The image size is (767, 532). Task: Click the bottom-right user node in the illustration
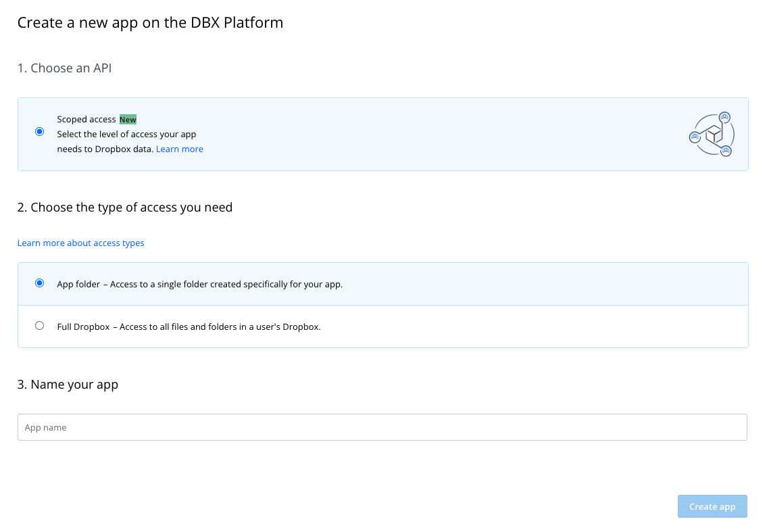[726, 150]
